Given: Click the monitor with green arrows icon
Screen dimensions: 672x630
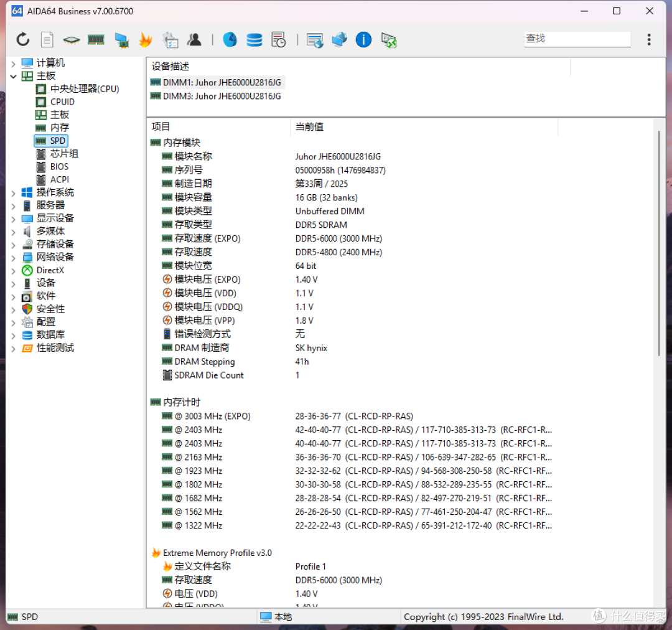Looking at the screenshot, I should point(389,40).
